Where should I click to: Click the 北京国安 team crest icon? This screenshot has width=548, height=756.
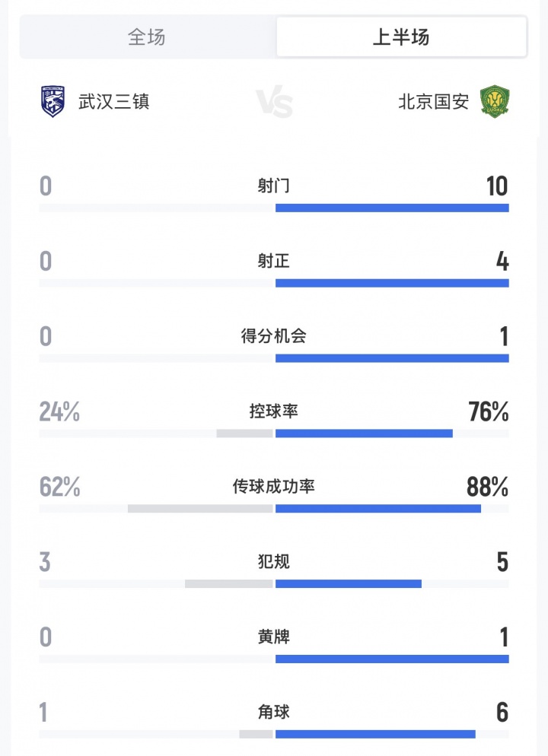pos(495,101)
